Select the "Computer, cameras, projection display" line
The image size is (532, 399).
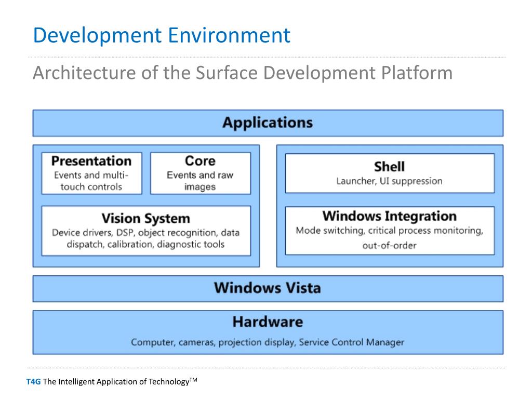[x=268, y=342]
